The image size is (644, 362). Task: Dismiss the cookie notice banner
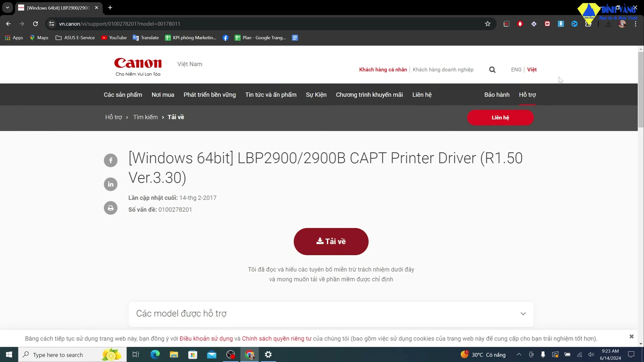(631, 336)
